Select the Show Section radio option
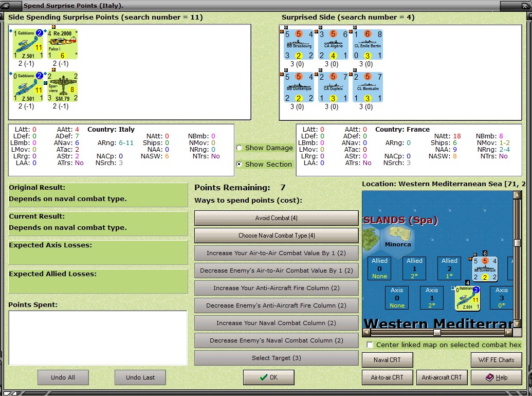Viewport: 532px width, 396px height. pos(239,164)
